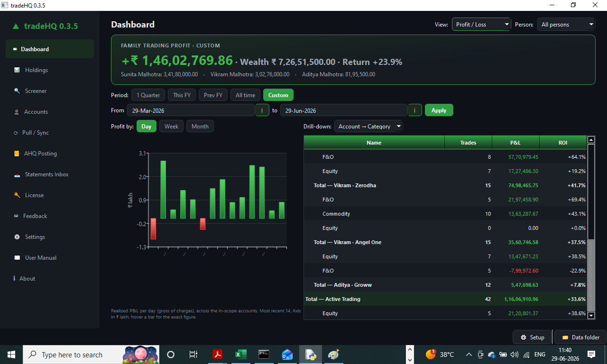The height and width of the screenshot is (364, 607).
Task: Open Excel from the taskbar
Action: click(240, 355)
